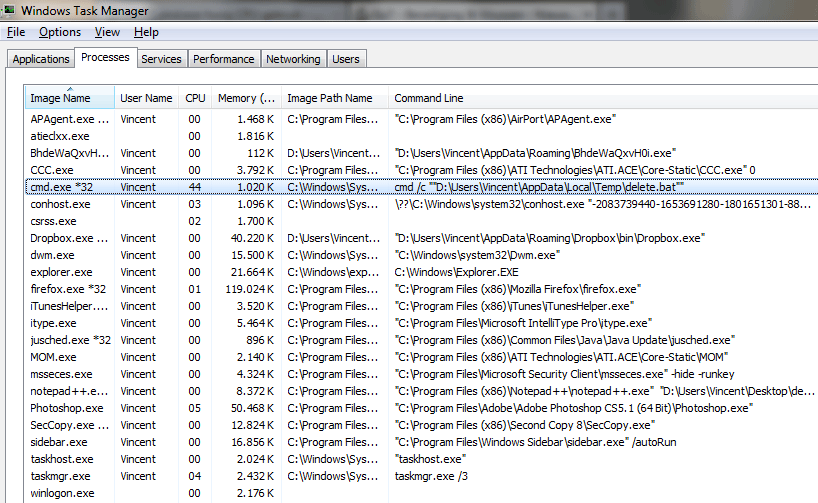The height and width of the screenshot is (503, 818).
Task: Click the Task Manager title bar icon
Action: click(x=9, y=9)
